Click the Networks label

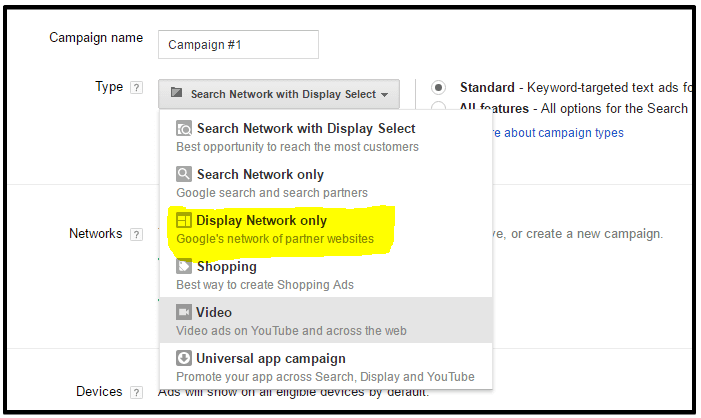click(x=96, y=233)
